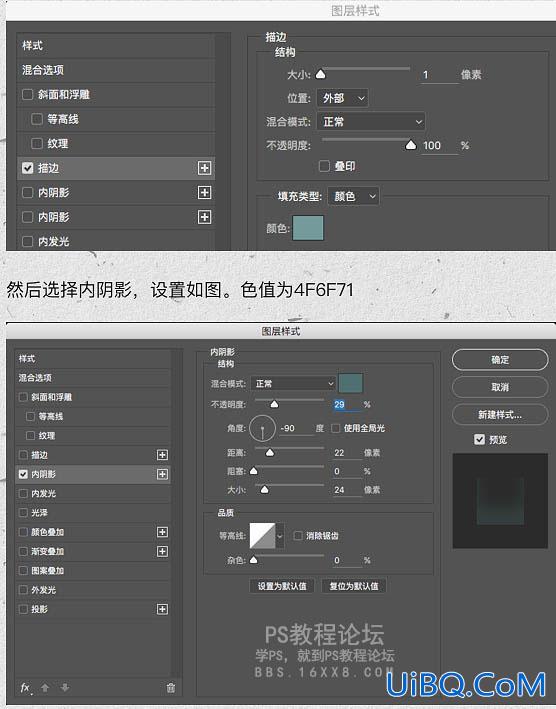Expand the 等高线 contour picker arrow
Screen dimensions: 556x709
click(x=280, y=536)
